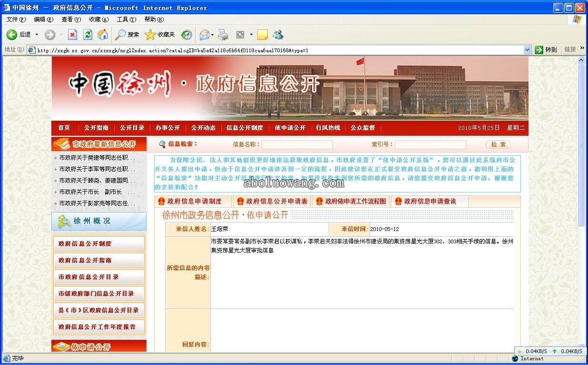Open the 收藏夹 favorites pane
The width and height of the screenshot is (588, 365).
pos(160,35)
